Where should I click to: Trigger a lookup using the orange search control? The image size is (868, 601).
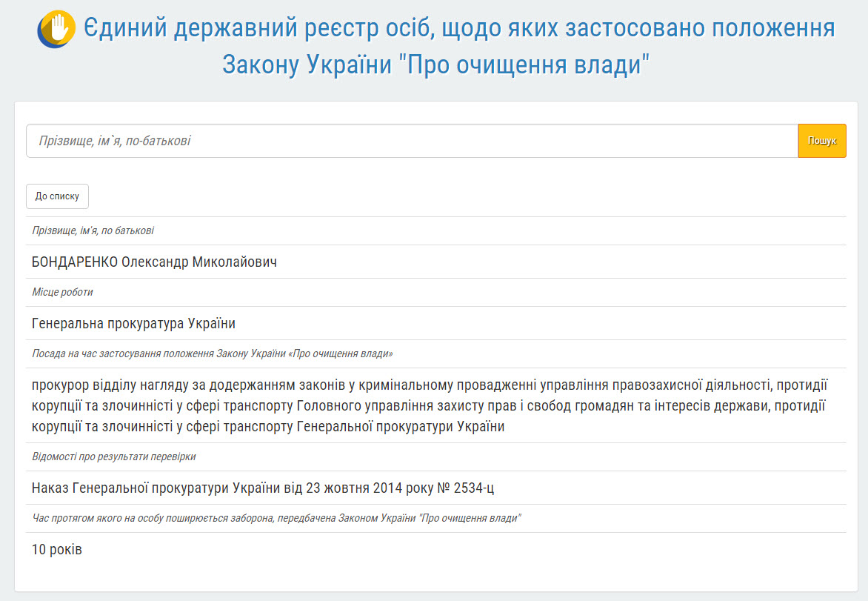pyautogui.click(x=821, y=141)
